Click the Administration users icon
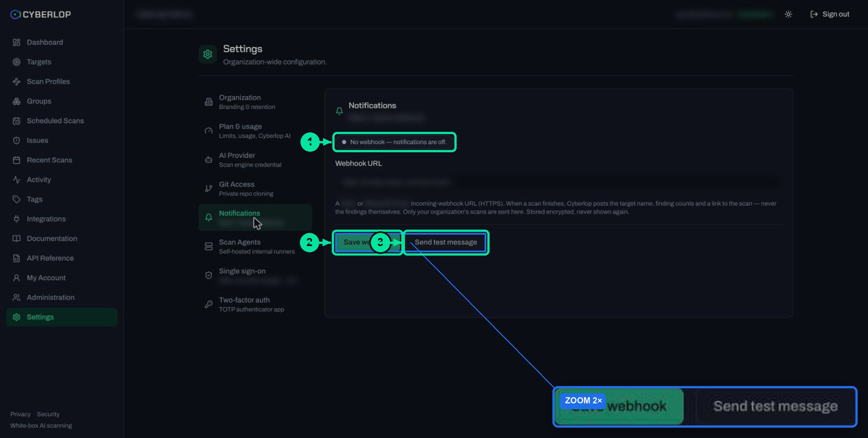This screenshot has height=438, width=868. pos(16,297)
